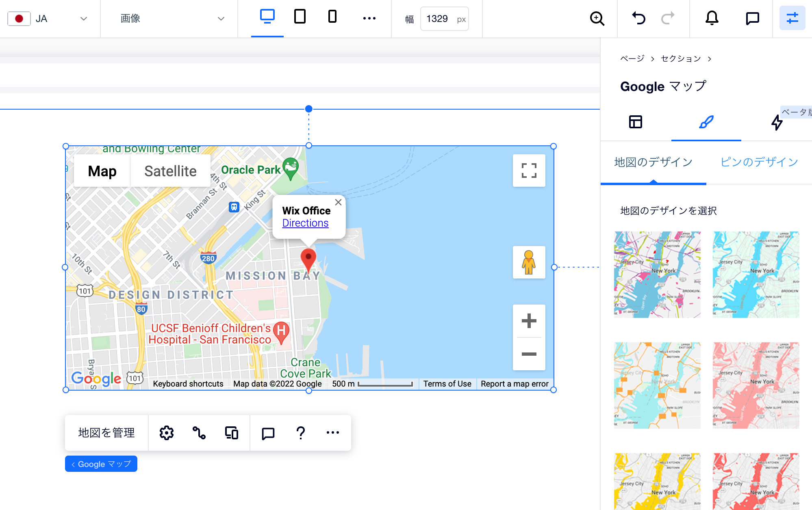This screenshot has height=510, width=812.
Task: Zoom in on the map
Action: pyautogui.click(x=529, y=321)
